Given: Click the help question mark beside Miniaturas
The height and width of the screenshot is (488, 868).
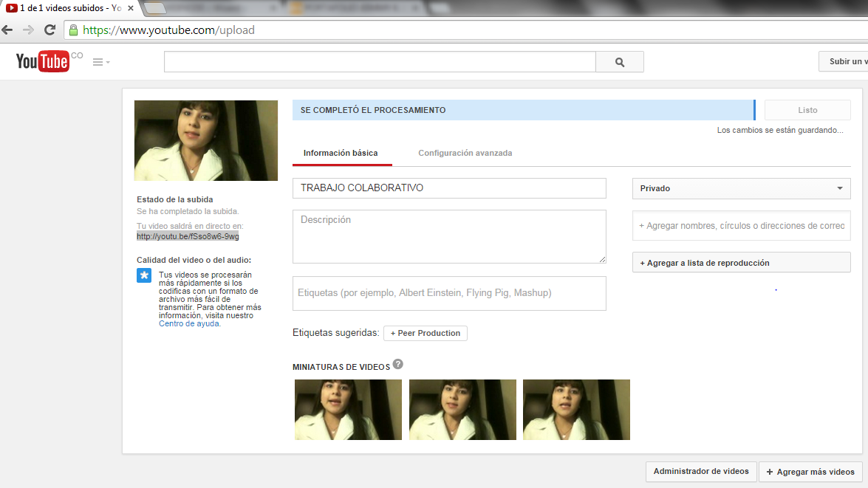Looking at the screenshot, I should pyautogui.click(x=398, y=364).
